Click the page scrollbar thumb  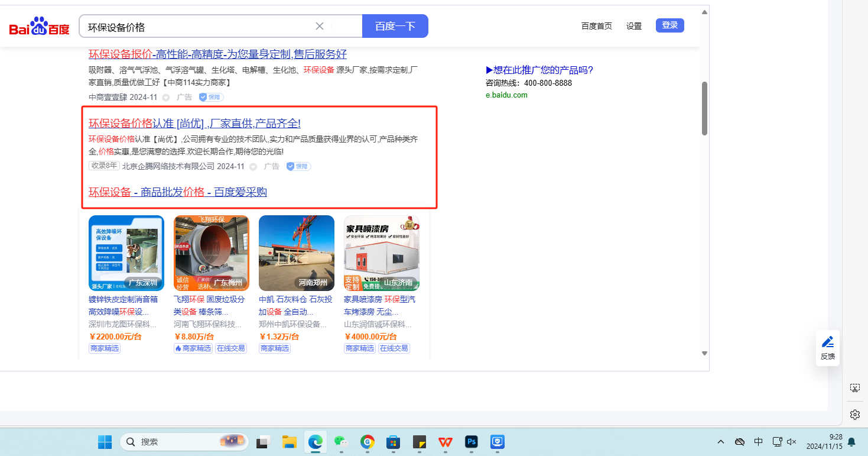point(704,108)
